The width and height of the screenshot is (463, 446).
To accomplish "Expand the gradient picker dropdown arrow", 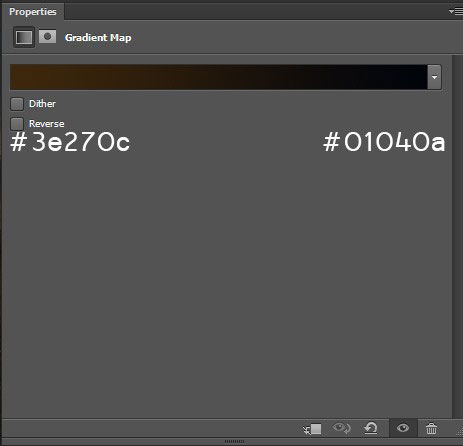I will (x=434, y=77).
